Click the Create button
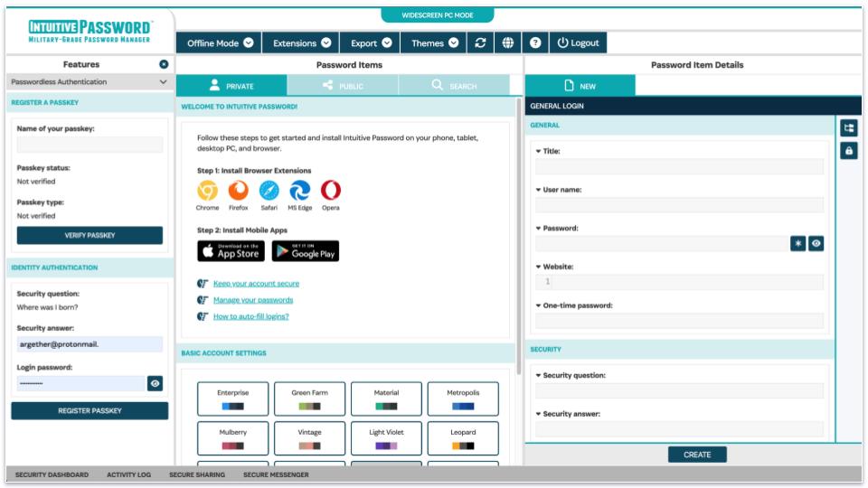The height and width of the screenshot is (488, 868). [x=697, y=455]
